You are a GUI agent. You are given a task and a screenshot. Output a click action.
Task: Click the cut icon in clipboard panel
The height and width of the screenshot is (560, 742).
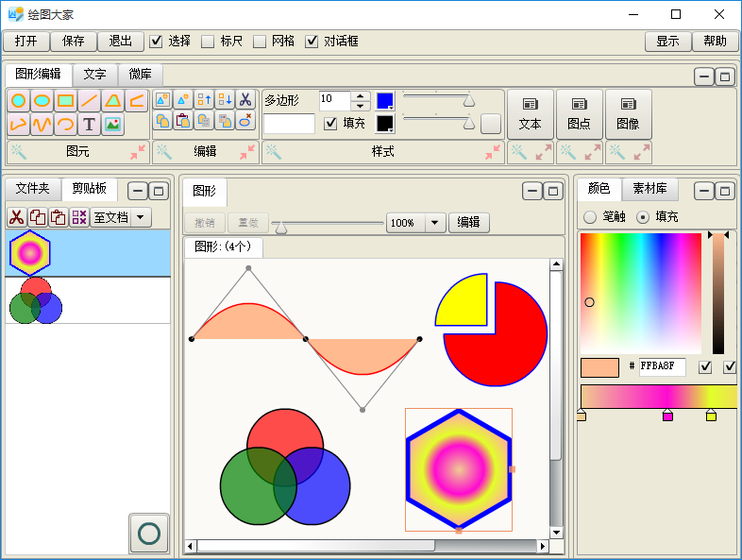(x=17, y=217)
